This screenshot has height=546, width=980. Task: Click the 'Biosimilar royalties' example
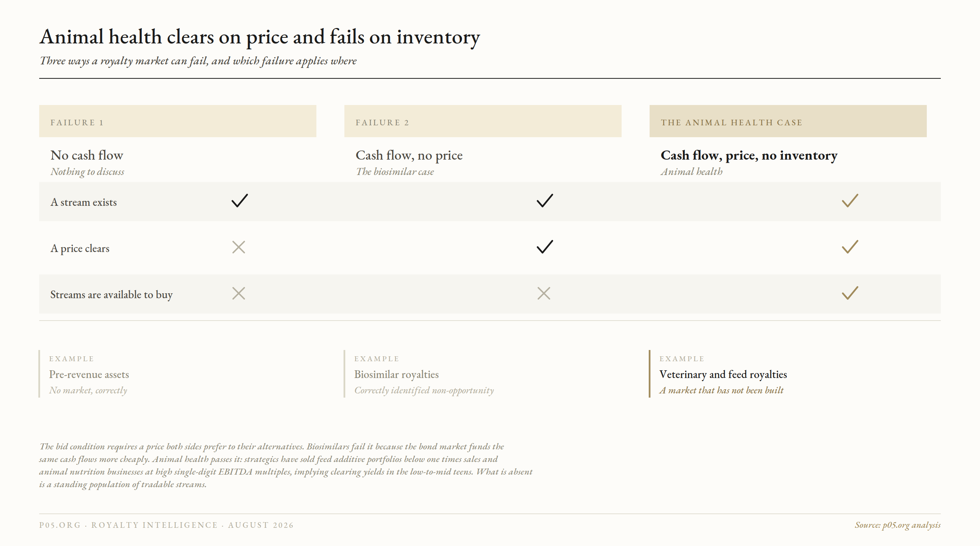pyautogui.click(x=397, y=374)
